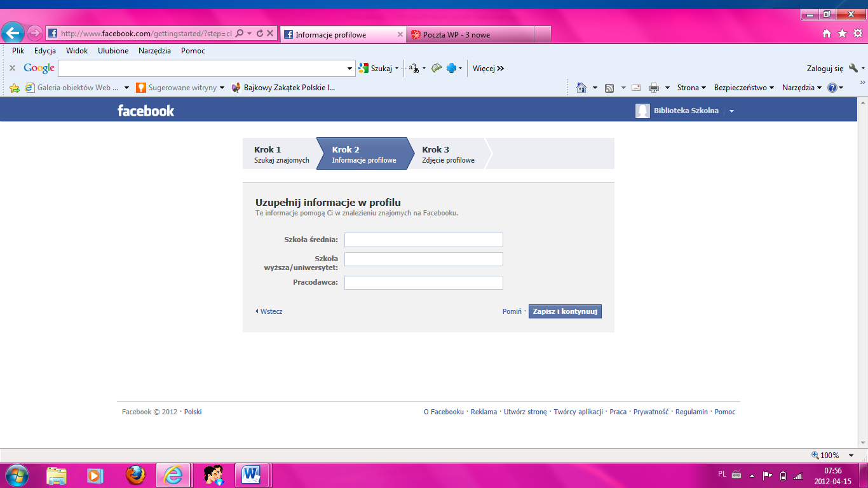Click the command bar Home house icon

coord(581,88)
